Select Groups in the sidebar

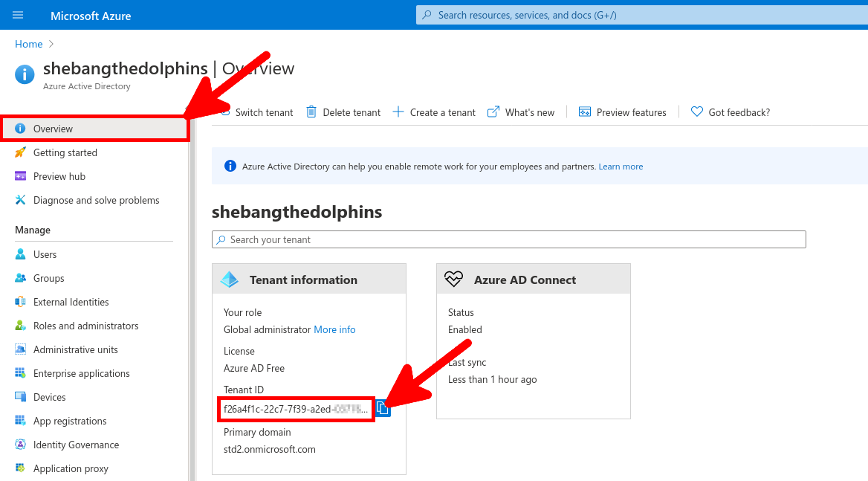click(48, 277)
